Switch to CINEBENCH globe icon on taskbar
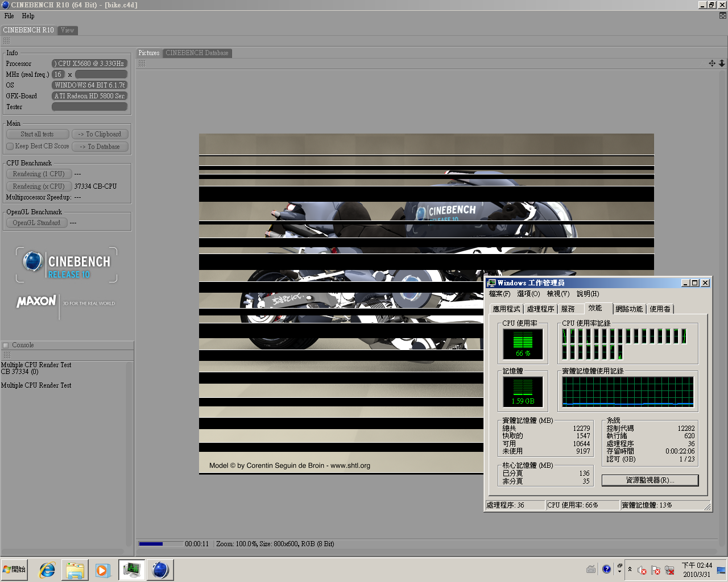Screen dimensions: 728x582 click(160, 569)
